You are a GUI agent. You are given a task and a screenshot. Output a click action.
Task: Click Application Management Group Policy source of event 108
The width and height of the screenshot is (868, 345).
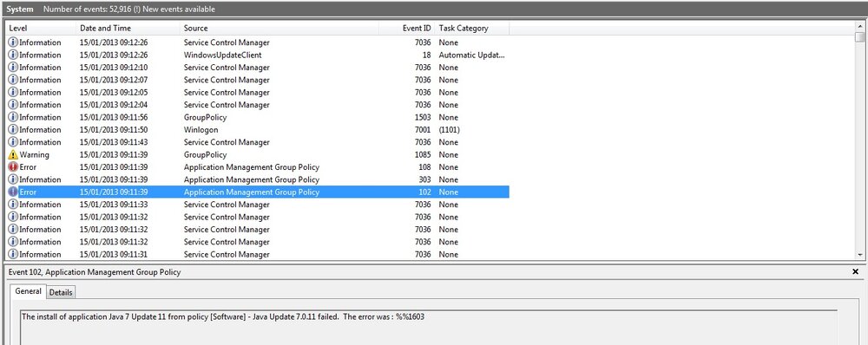coord(252,167)
